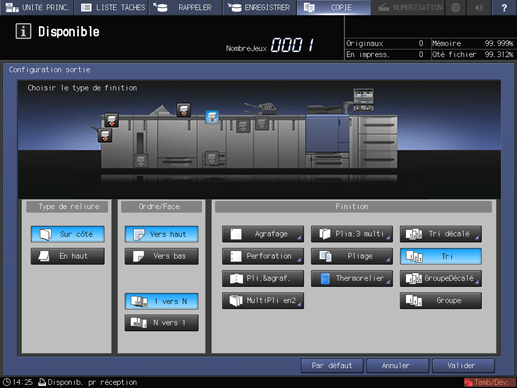Viewport: 517px width, 388px height.
Task: Select Vers haut output face
Action: point(162,234)
